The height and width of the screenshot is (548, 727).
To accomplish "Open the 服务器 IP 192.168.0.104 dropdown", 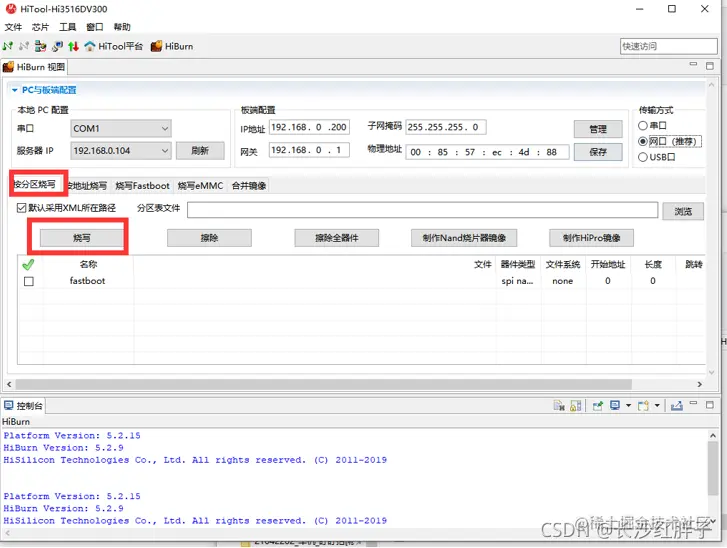I will 121,151.
